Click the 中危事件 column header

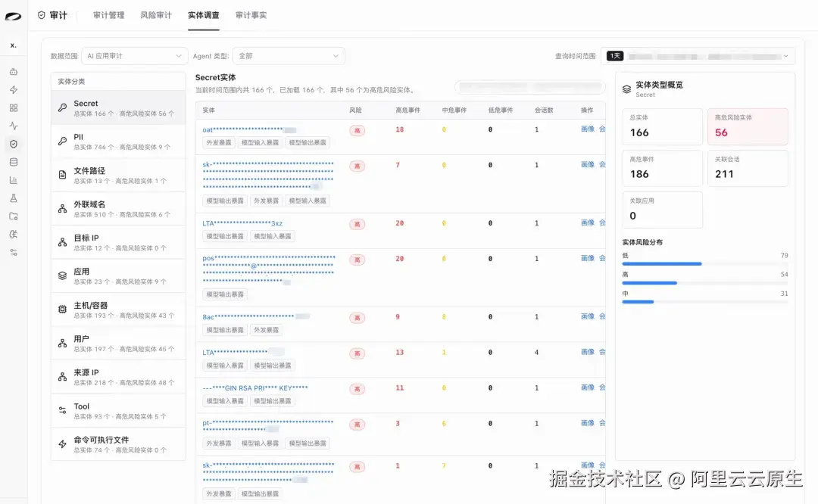[454, 110]
